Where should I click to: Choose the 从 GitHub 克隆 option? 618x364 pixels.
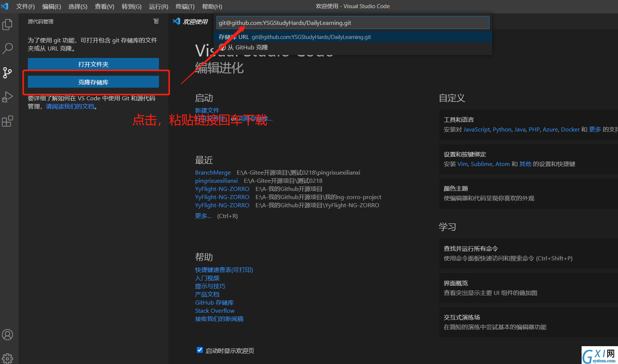click(x=353, y=47)
